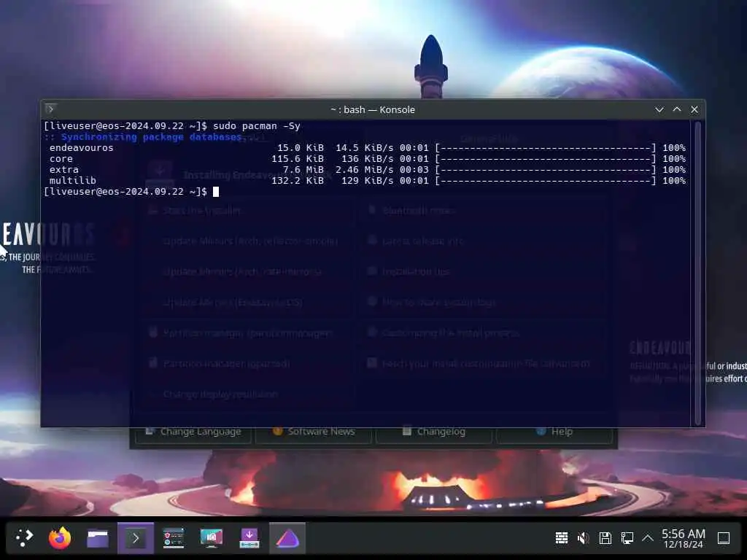Open Software News in the Welcome window
The image size is (747, 560).
[x=314, y=432]
